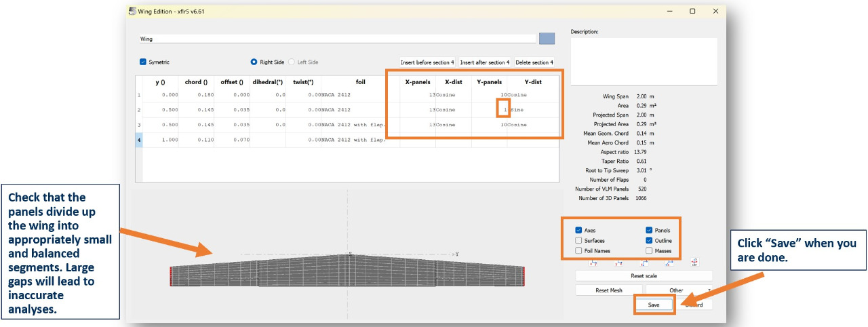Click Insert after section 4

485,62
